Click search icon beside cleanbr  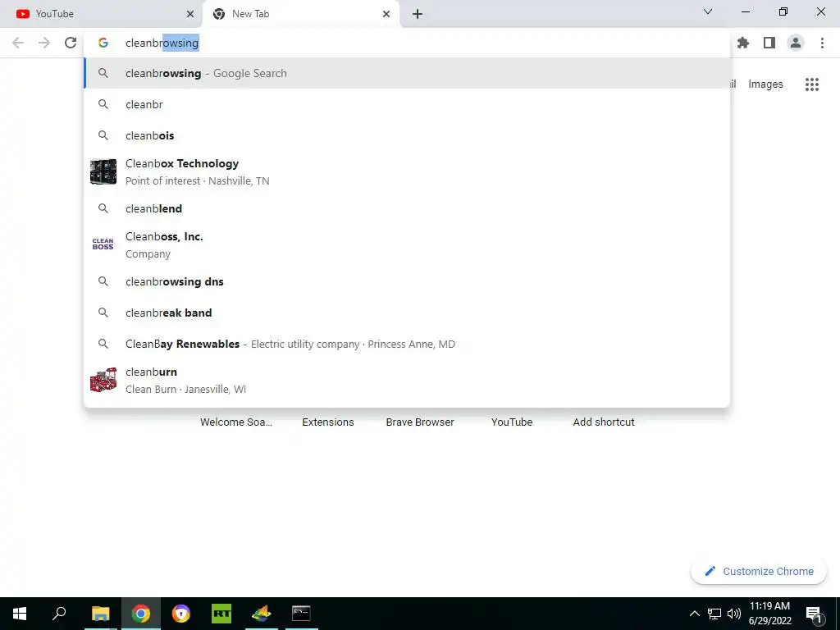click(x=103, y=104)
